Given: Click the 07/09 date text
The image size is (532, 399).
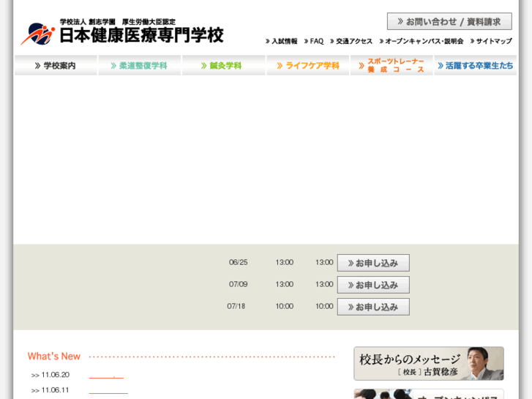Looking at the screenshot, I should click(238, 284).
